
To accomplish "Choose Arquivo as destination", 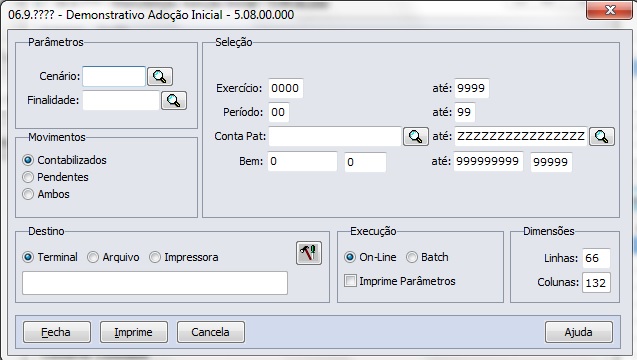I will [113, 257].
